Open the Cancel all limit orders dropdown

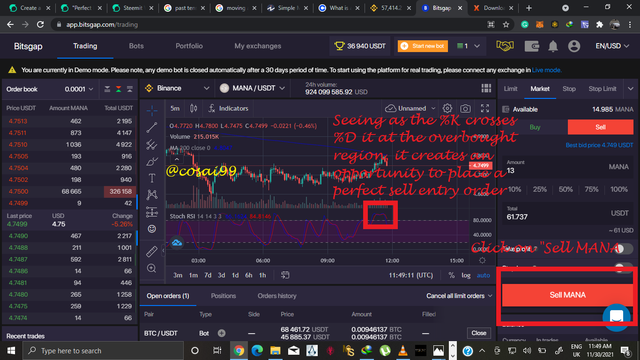459,296
